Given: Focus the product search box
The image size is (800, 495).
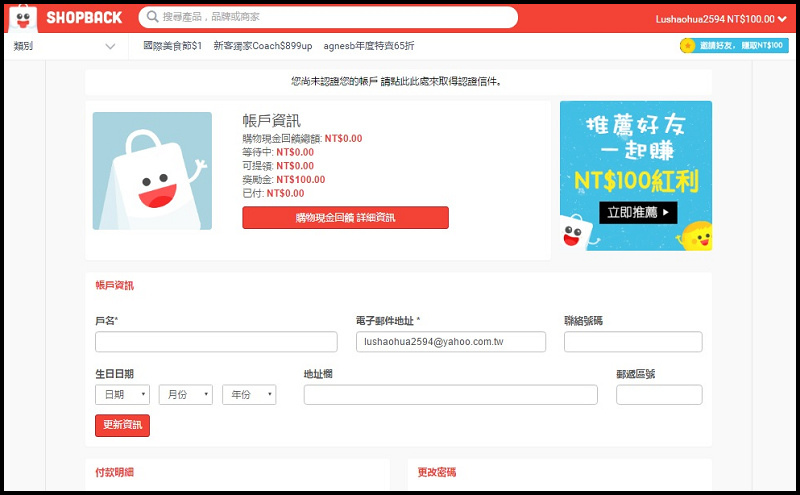Looking at the screenshot, I should (x=328, y=17).
